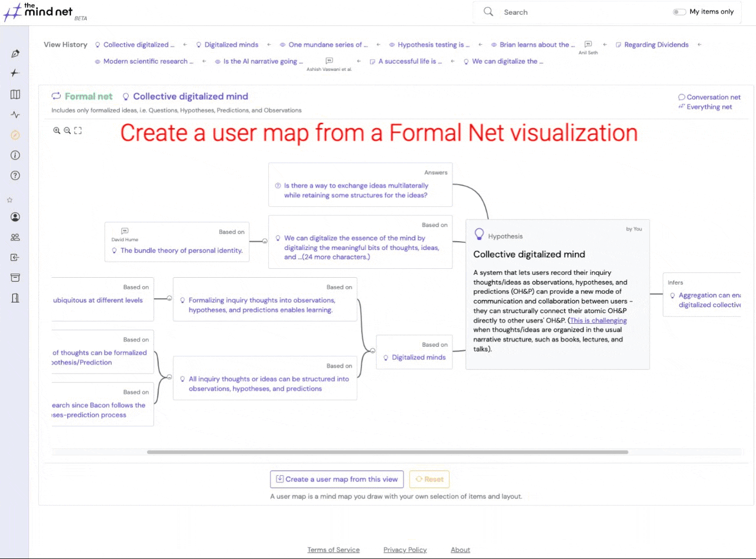The height and width of the screenshot is (559, 756).
Task: Open 'All inquiry thoughts or ideas' node
Action: coord(269,384)
